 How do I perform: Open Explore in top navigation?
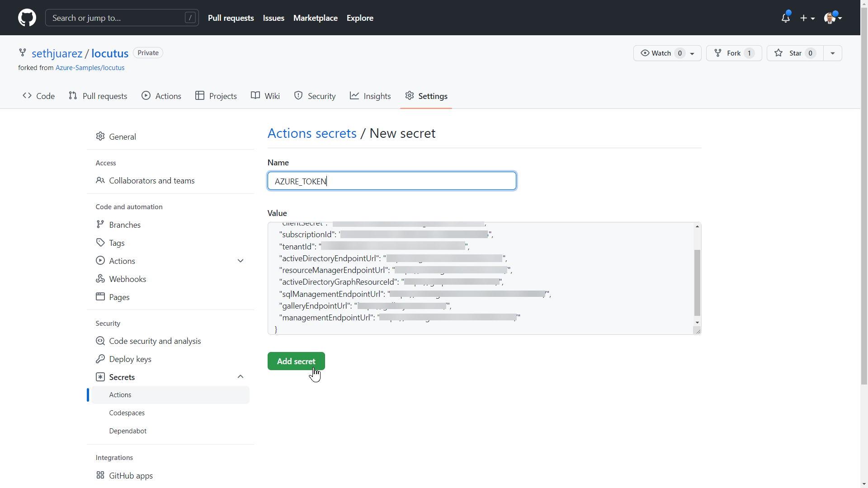pos(360,18)
